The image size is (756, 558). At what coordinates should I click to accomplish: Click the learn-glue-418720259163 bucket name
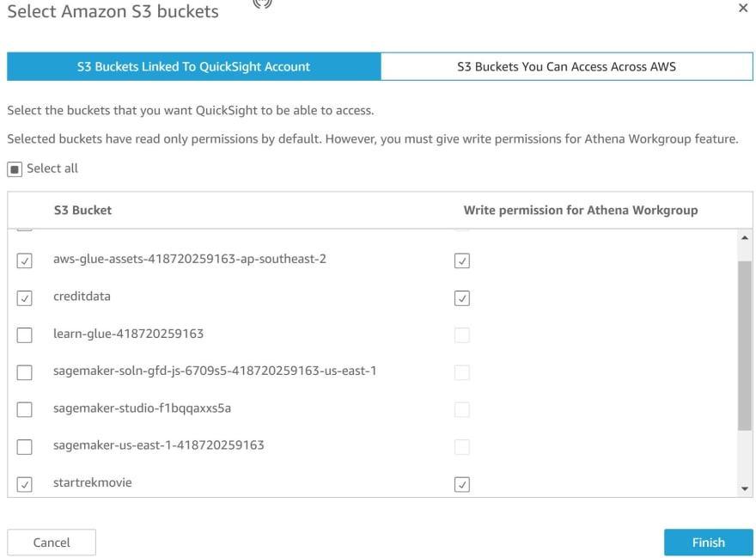128,334
